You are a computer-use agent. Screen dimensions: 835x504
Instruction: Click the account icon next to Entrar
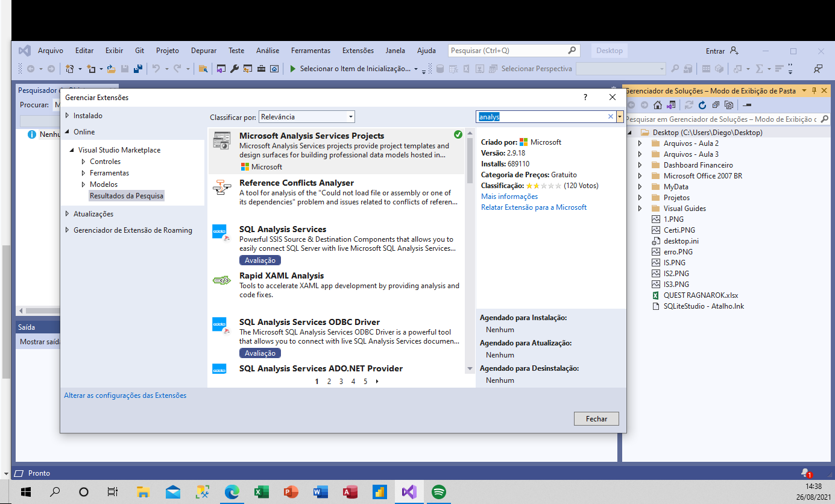click(x=734, y=51)
